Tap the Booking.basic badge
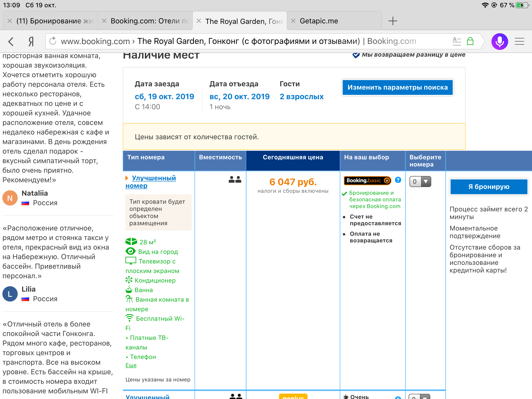The width and height of the screenshot is (532, 399). (367, 181)
